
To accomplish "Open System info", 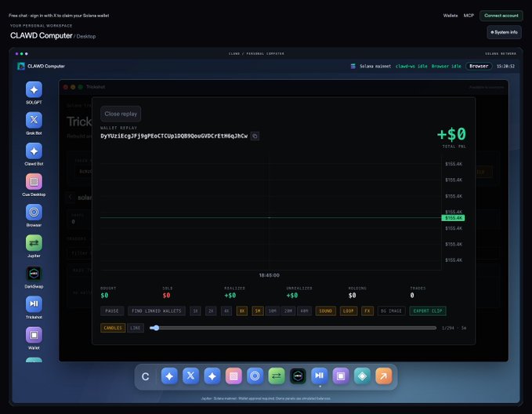I will 504,32.
